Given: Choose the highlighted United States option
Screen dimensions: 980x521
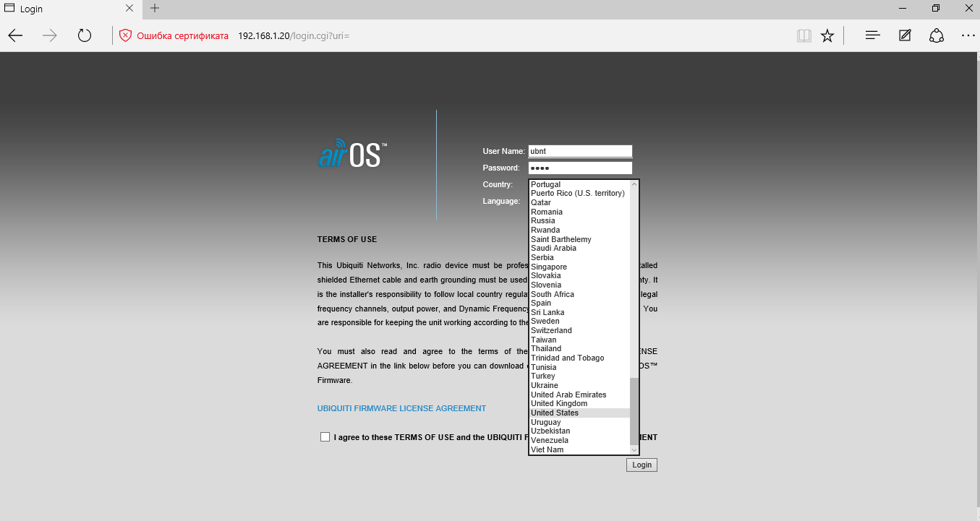Looking at the screenshot, I should click(579, 413).
